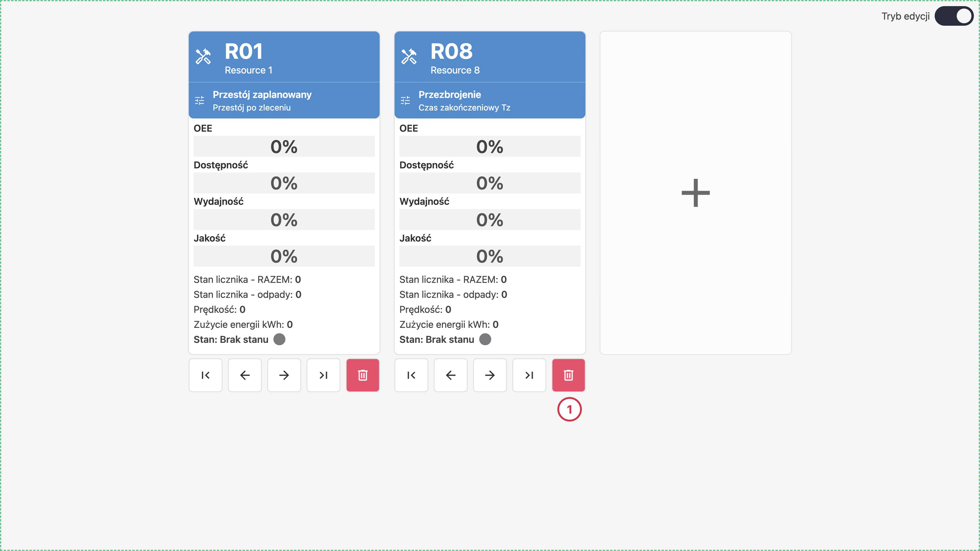Delete the R08 resource card
980x551 pixels.
click(568, 375)
